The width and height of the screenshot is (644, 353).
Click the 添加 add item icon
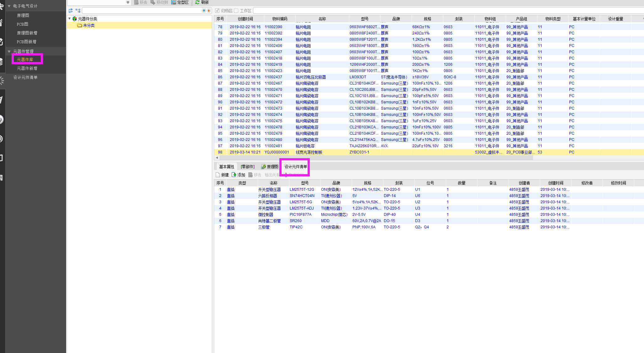pos(234,175)
